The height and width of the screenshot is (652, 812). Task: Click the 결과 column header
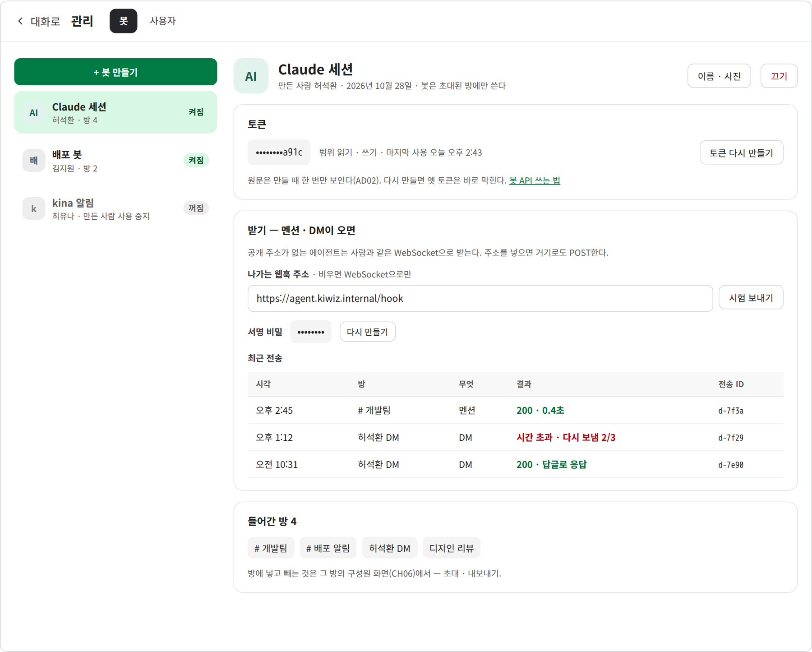coord(524,384)
